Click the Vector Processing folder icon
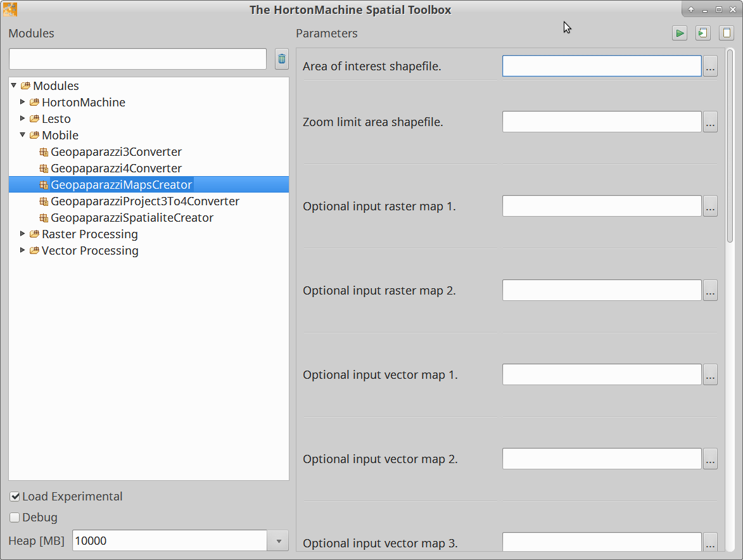This screenshot has width=743, height=560. coord(35,251)
